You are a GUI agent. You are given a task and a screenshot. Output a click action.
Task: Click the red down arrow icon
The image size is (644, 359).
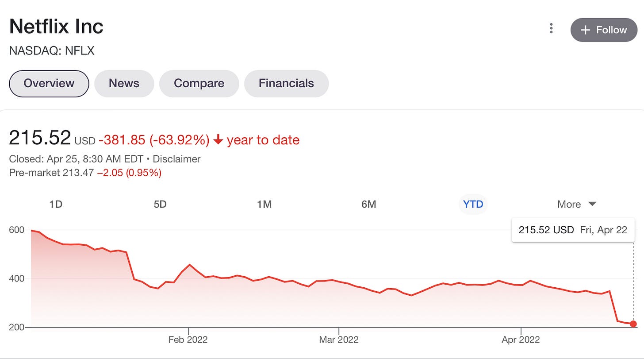tap(218, 140)
